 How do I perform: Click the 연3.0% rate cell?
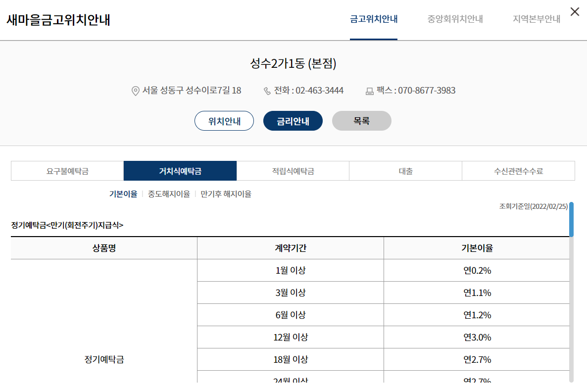pos(477,337)
